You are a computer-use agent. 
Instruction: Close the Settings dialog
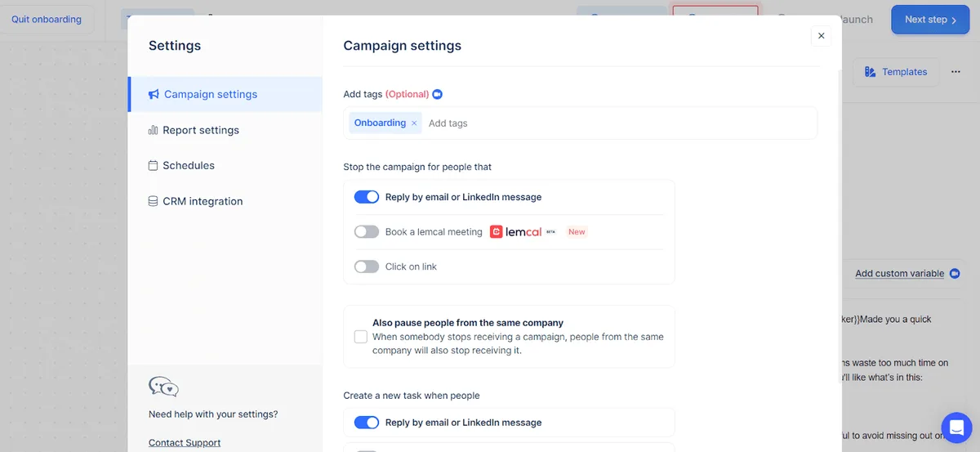click(x=821, y=36)
